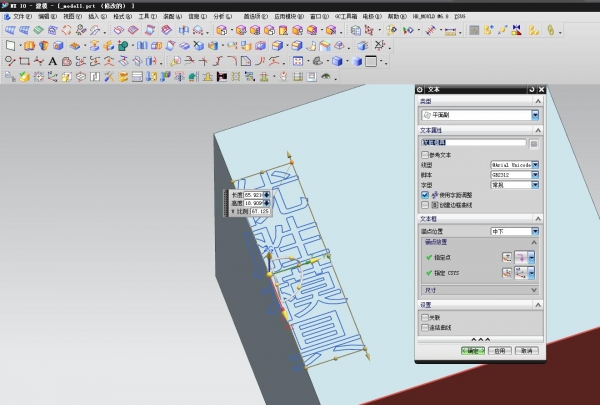Click the triple-arrow dialog collapse bar
Screen dimensions: 600x405
pyautogui.click(x=480, y=340)
